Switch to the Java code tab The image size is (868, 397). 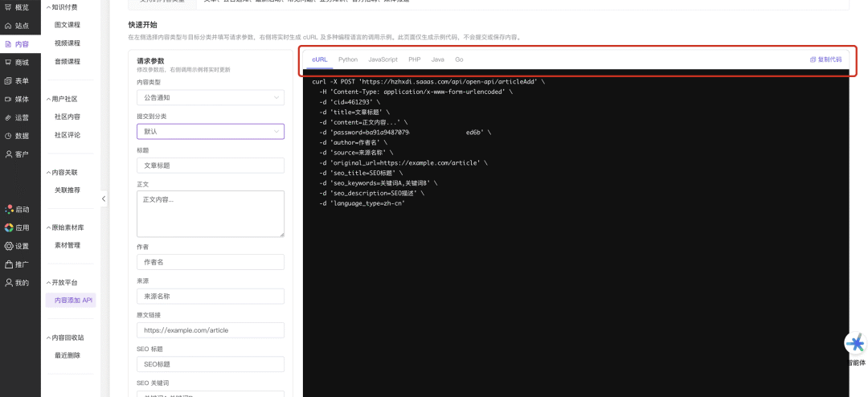pos(438,59)
